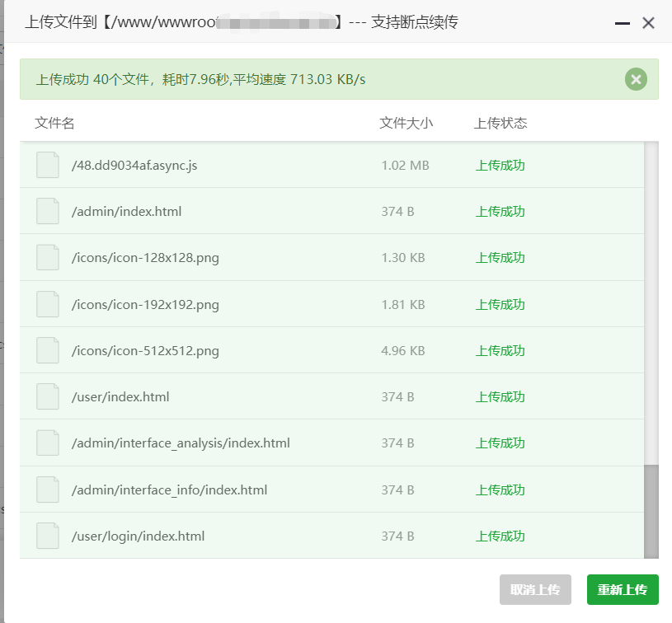Click file icon for /user/index.html
Image resolution: width=672 pixels, height=623 pixels.
(48, 397)
